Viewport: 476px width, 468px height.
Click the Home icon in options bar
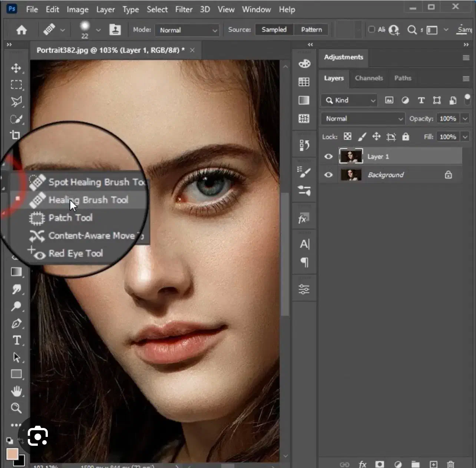(22, 30)
